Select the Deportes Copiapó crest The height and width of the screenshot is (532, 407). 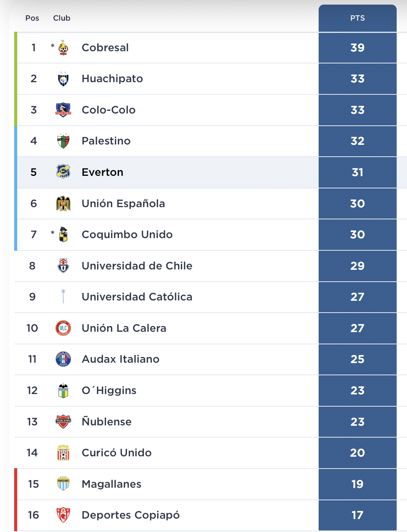coord(63,515)
